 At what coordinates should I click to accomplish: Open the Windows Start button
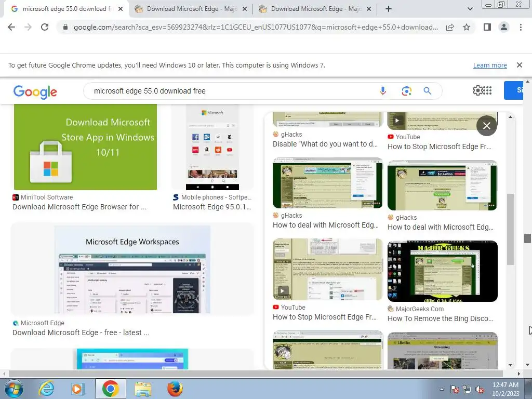pos(14,389)
